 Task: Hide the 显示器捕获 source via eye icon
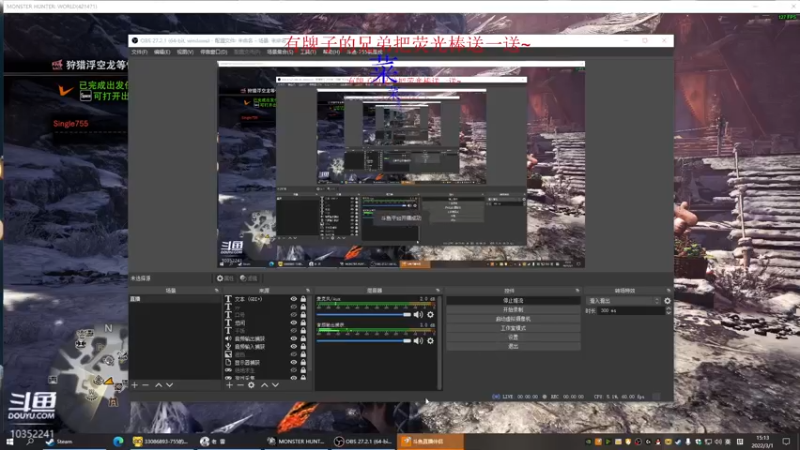point(293,362)
